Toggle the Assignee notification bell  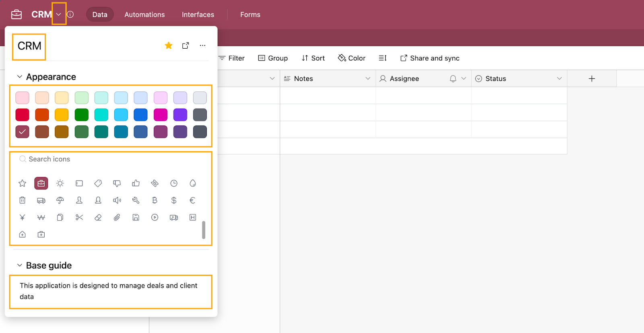(x=453, y=79)
